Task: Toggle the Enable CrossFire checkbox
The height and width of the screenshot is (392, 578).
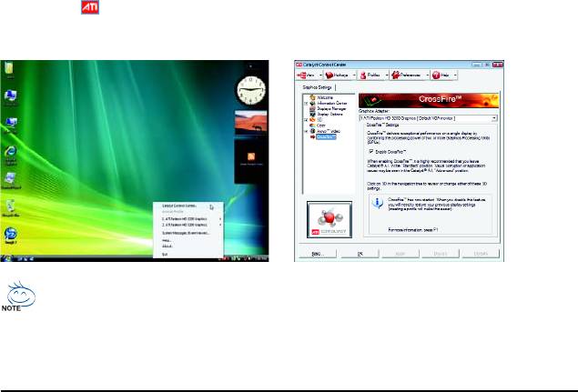Action: tap(371, 151)
